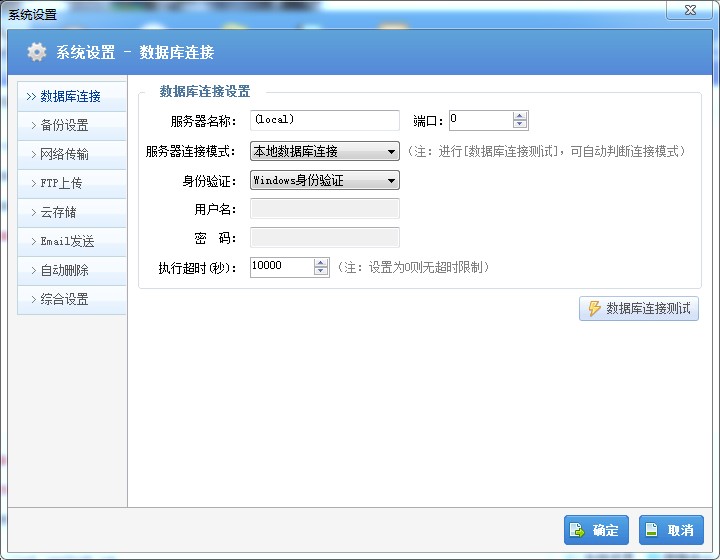Open the 身份验证 dropdown
Screen dimensions: 720x560
(x=325, y=180)
